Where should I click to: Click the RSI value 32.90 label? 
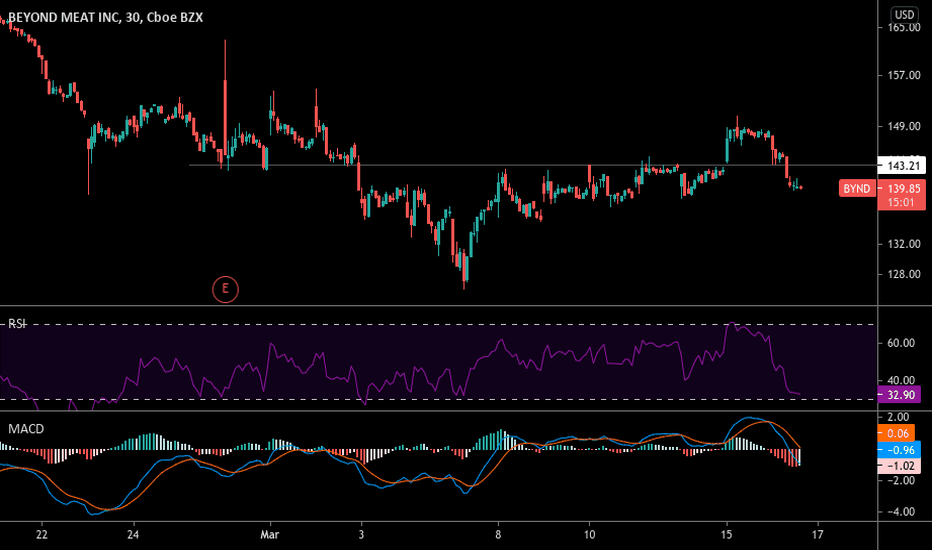tap(900, 395)
